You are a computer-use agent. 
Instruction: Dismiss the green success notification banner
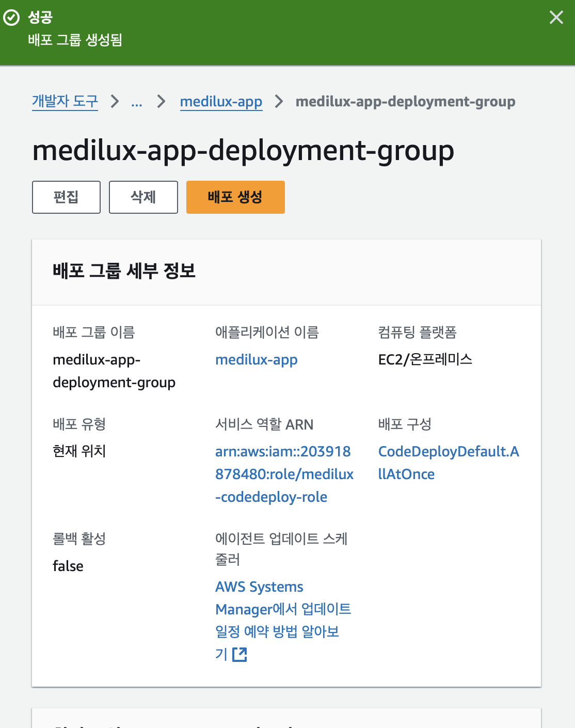pos(556,18)
